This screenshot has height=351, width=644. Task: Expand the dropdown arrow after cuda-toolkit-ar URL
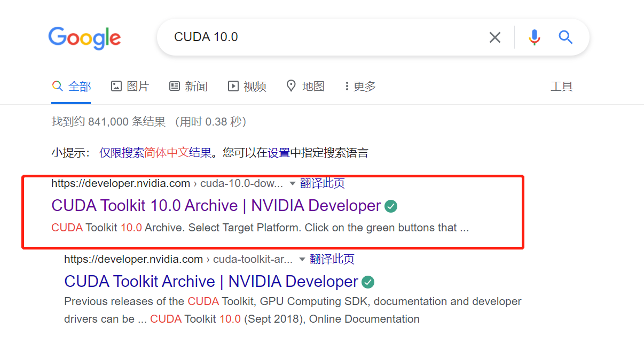pyautogui.click(x=301, y=259)
